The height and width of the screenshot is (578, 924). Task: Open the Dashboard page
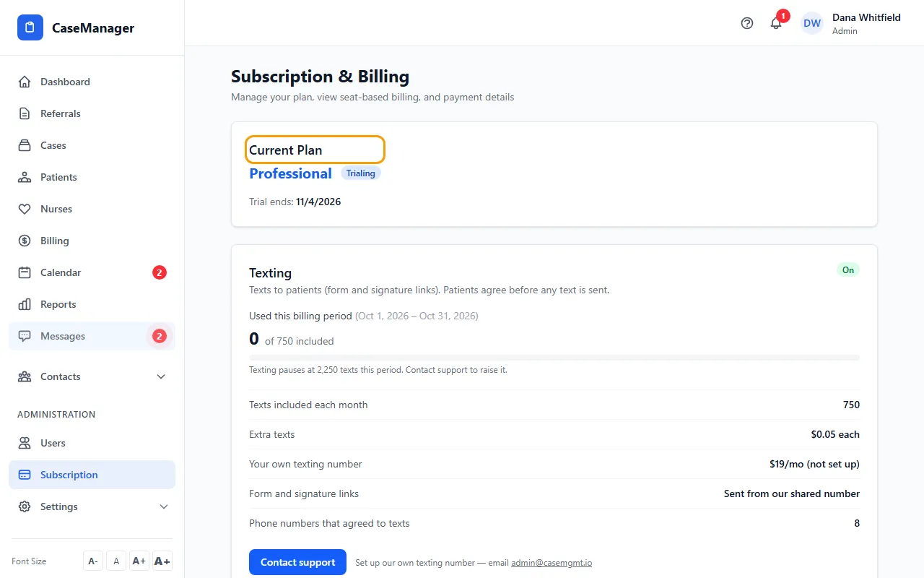92,82
